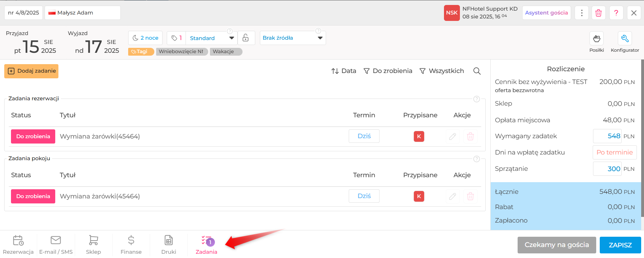Click the Wymagany zadatek 548 field
Screen dimensions: 644x258
pos(608,136)
